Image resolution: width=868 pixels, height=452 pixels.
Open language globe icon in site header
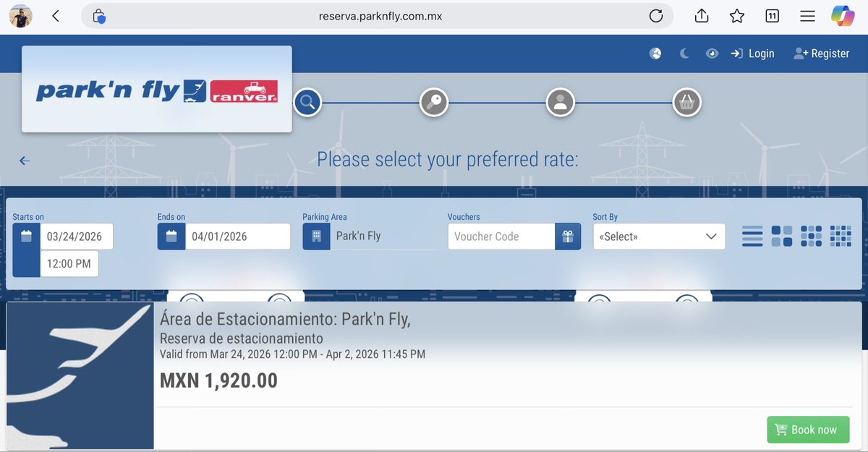click(655, 54)
